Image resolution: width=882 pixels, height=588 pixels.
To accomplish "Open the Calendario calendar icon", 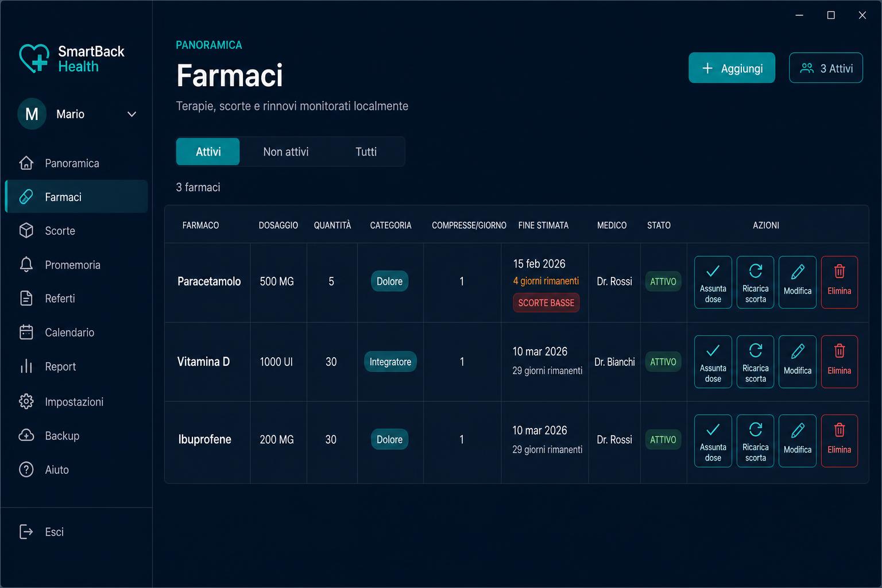I will coord(26,332).
